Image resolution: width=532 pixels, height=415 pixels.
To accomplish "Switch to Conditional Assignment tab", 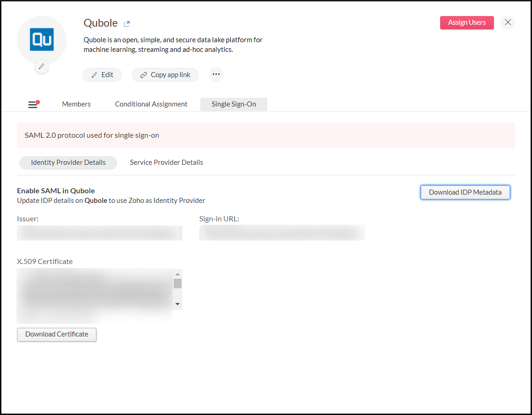I will coord(151,104).
